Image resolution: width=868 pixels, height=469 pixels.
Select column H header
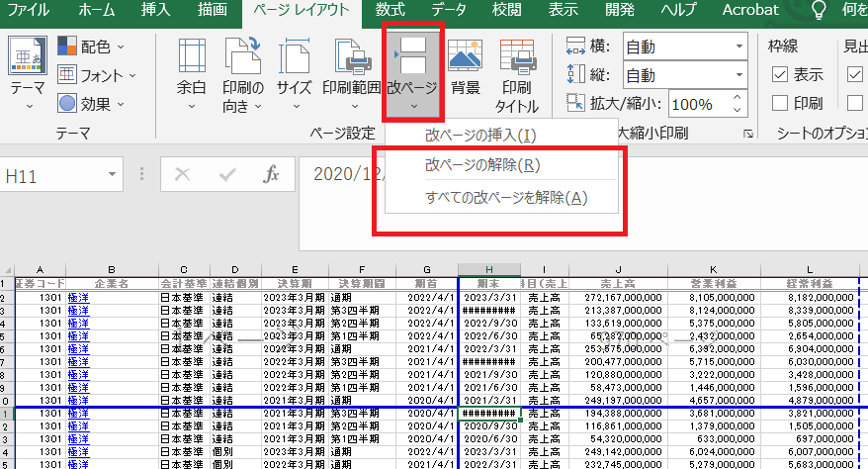point(488,270)
